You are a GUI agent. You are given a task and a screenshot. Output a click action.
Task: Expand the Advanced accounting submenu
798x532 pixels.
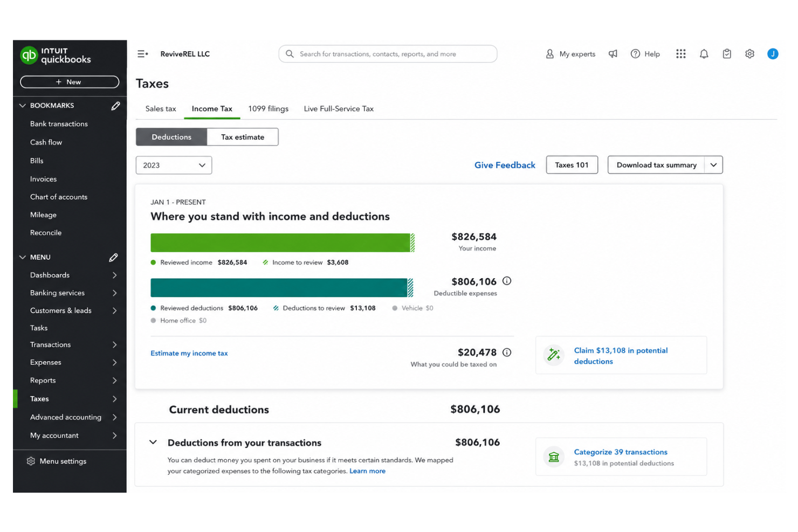114,417
